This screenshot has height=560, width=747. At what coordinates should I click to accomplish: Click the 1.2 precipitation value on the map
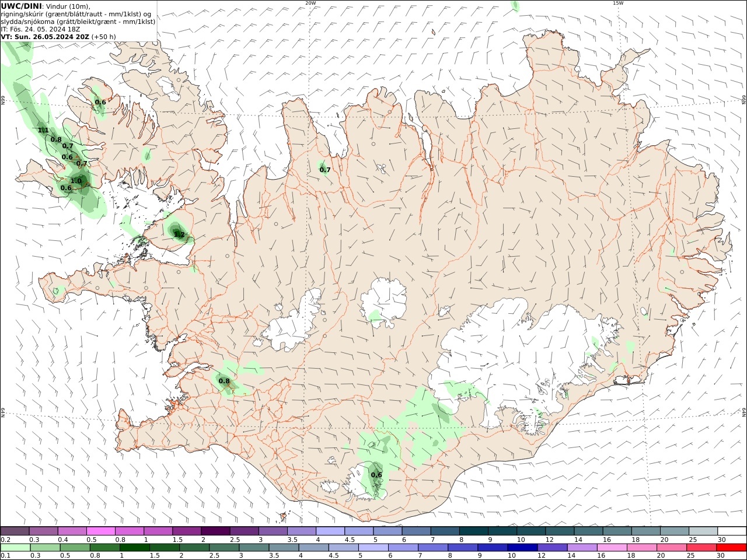pos(179,235)
